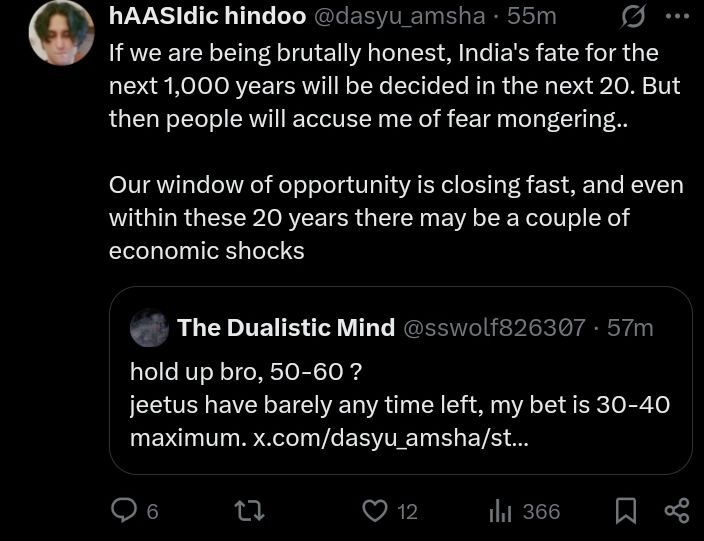
Task: Repost this tweet using the retweet icon
Action: (250, 511)
